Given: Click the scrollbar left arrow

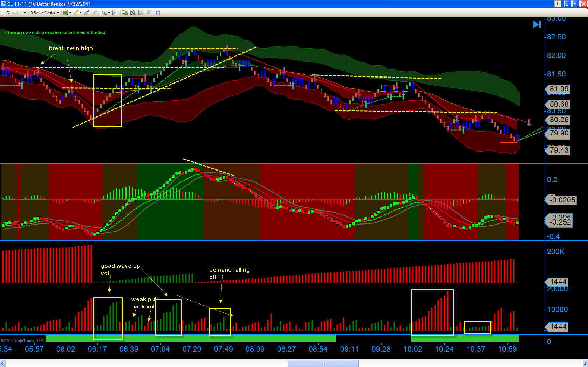Looking at the screenshot, I should pos(3,363).
